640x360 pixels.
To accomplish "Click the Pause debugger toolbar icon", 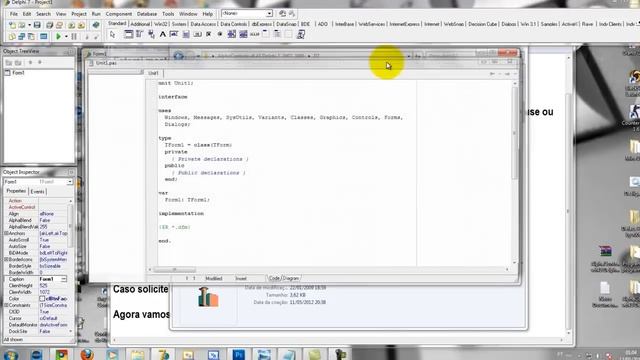I will click(x=74, y=36).
